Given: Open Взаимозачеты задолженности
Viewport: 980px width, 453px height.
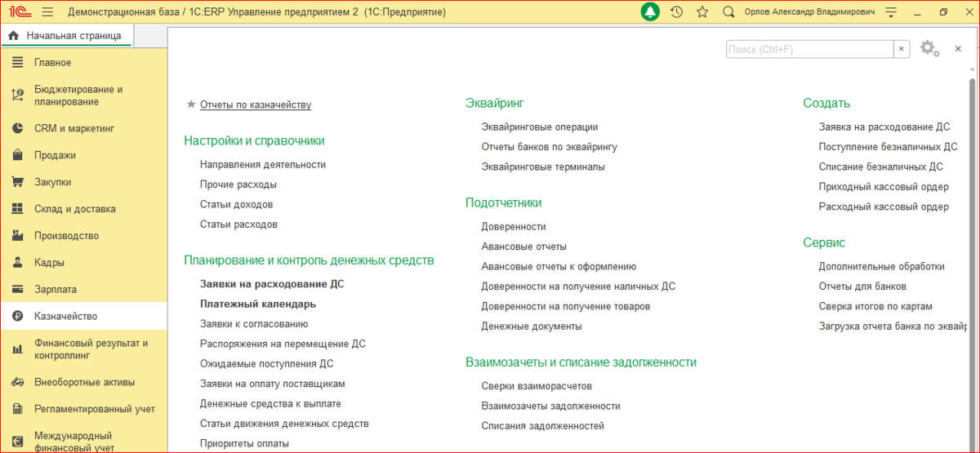Looking at the screenshot, I should 551,406.
